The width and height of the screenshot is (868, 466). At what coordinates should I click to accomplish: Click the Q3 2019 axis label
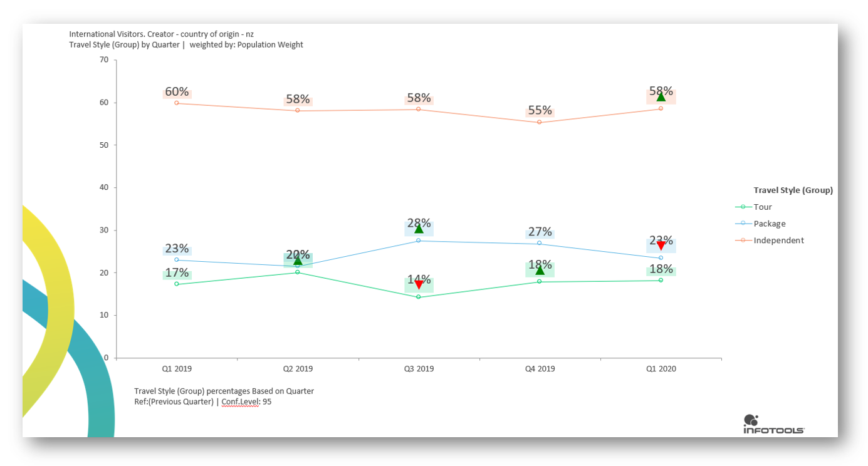418,369
